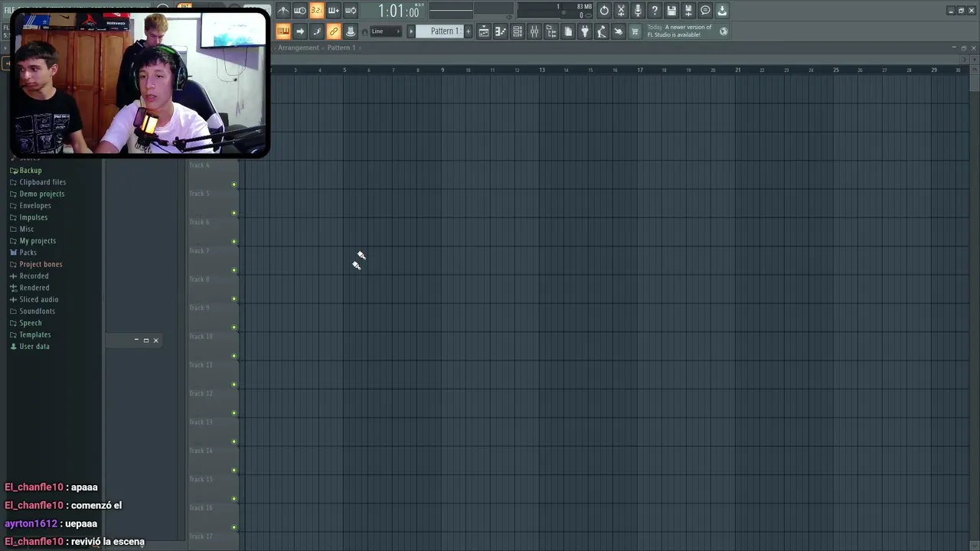Click the download content library icon
Screen dimensions: 980x551
(x=722, y=11)
